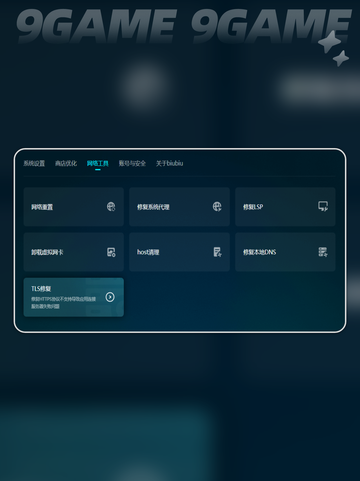This screenshot has width=360, height=481.
Task: Click the arrow circle icon in TLS修复 card
Action: tap(110, 297)
